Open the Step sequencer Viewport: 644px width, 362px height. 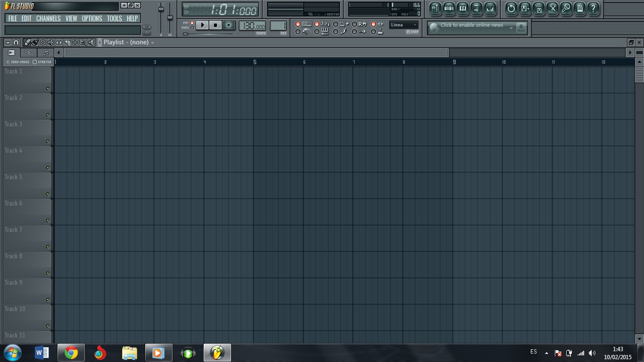coord(449,8)
